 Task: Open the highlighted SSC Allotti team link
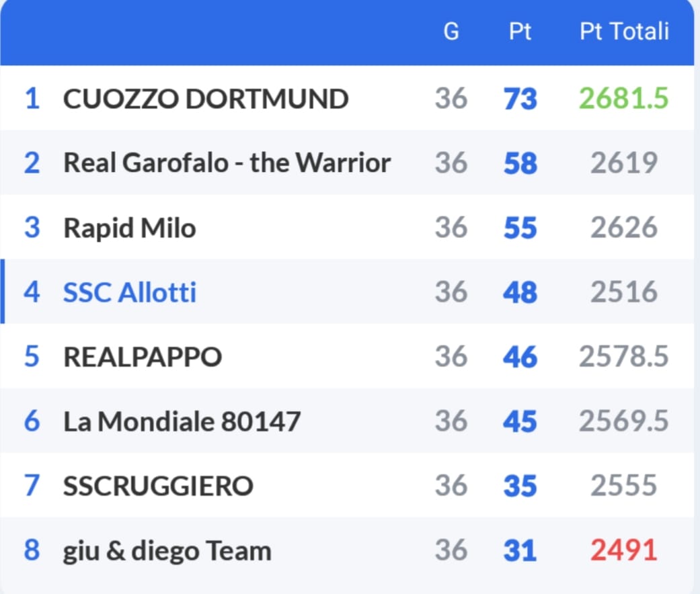coord(130,293)
